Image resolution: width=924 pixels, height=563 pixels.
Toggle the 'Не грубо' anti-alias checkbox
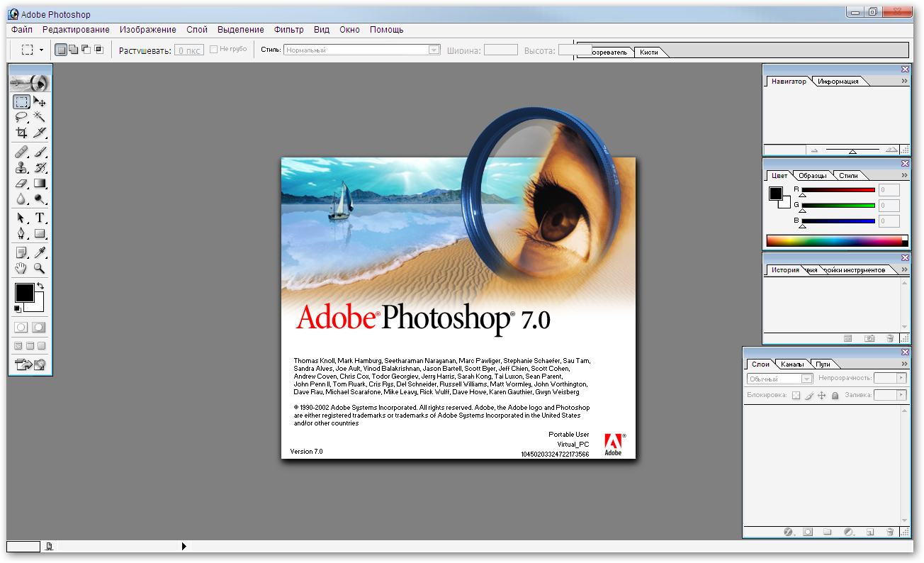coord(214,50)
